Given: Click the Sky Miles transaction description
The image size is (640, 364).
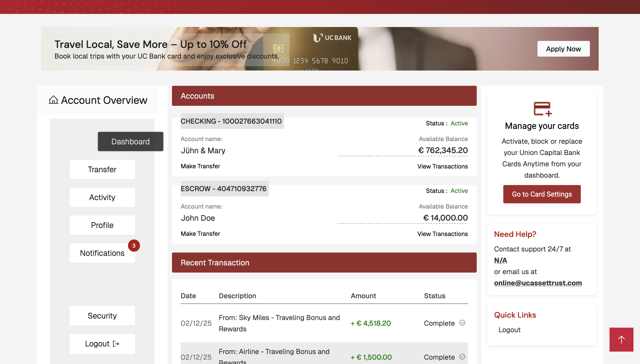Looking at the screenshot, I should tap(279, 323).
